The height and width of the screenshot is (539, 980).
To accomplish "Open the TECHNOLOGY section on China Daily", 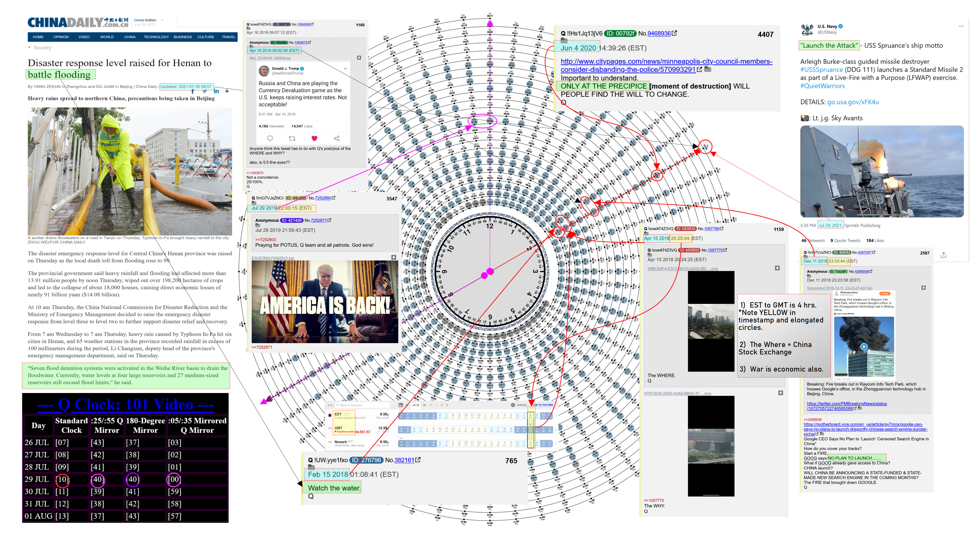I will click(x=156, y=37).
